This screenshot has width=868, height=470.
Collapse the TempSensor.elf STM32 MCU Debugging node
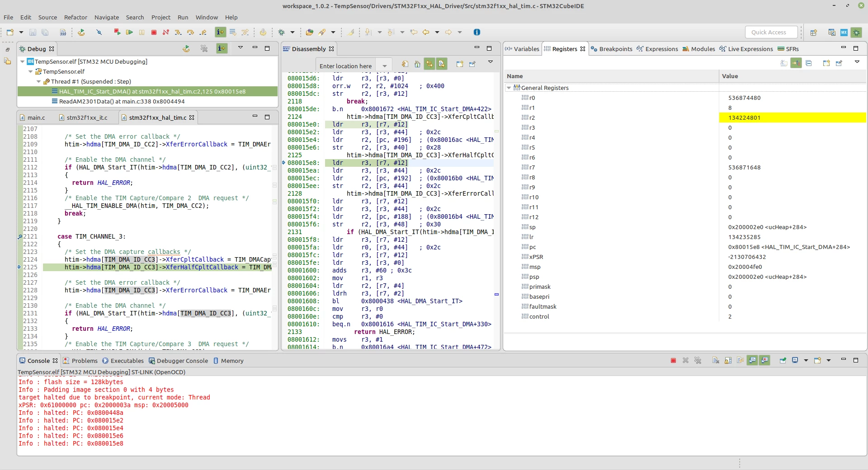(x=23, y=61)
